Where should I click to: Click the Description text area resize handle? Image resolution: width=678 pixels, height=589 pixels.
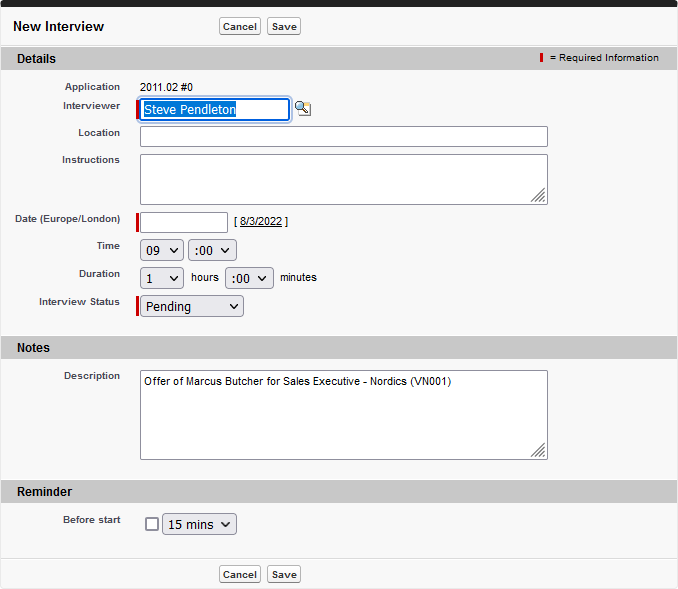[539, 451]
